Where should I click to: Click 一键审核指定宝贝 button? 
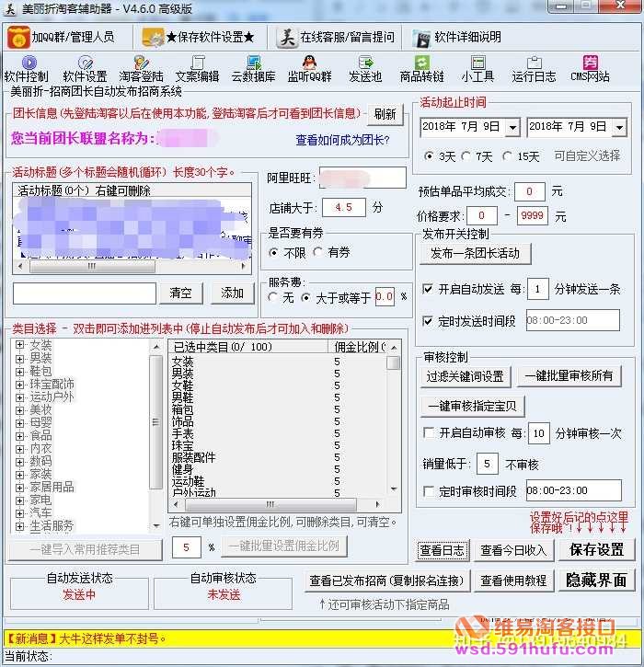[x=473, y=407]
